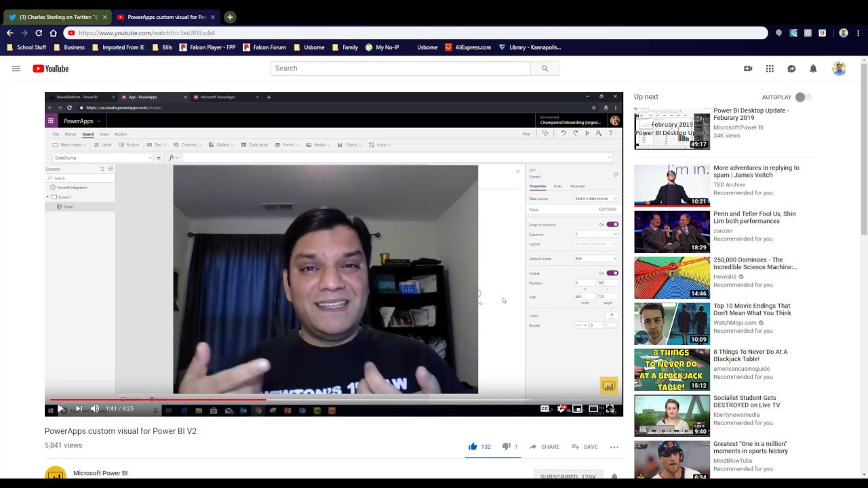
Task: Click Chrome's forward arrow
Action: click(x=24, y=33)
